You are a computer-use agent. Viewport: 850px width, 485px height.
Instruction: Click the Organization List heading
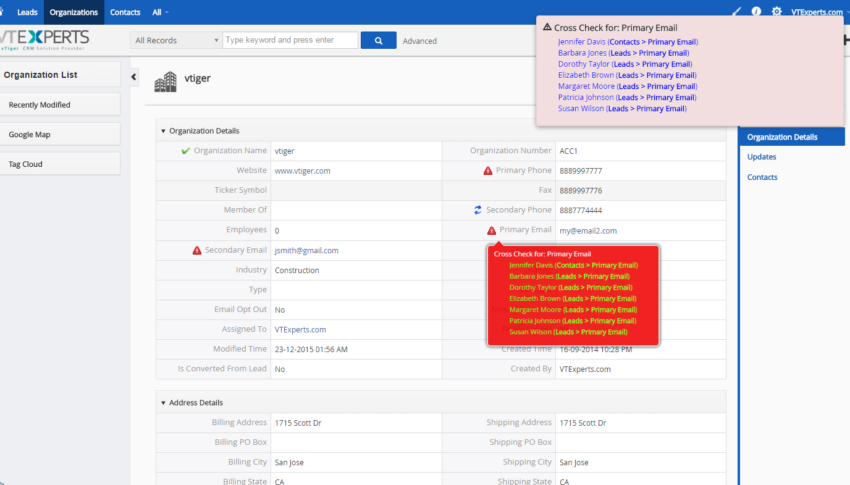pyautogui.click(x=40, y=75)
